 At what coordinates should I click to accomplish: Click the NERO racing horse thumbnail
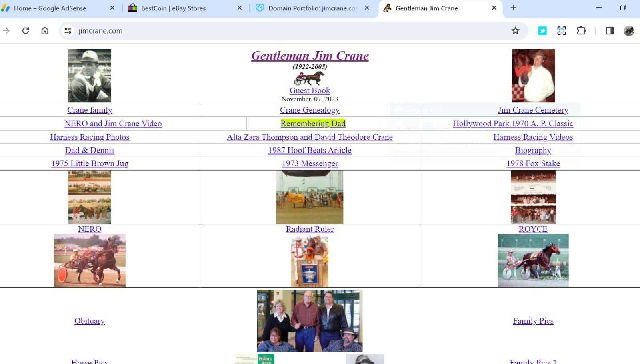90,261
